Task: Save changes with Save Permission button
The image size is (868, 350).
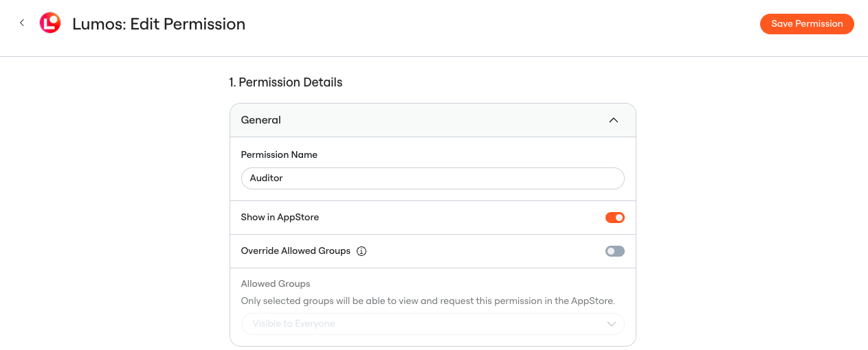Action: [807, 24]
